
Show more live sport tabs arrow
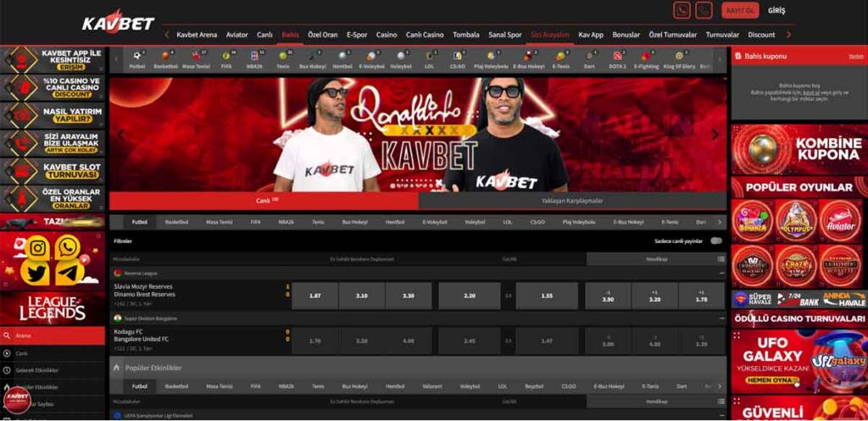[x=720, y=222]
